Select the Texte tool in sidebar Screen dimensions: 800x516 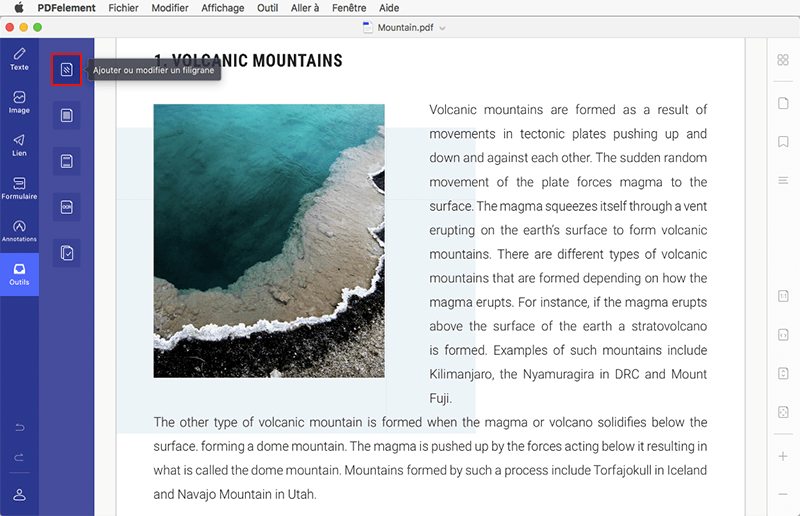(19, 59)
